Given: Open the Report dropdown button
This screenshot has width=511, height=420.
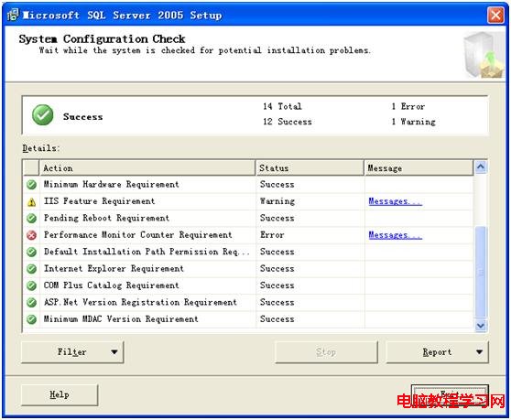Looking at the screenshot, I should click(438, 352).
